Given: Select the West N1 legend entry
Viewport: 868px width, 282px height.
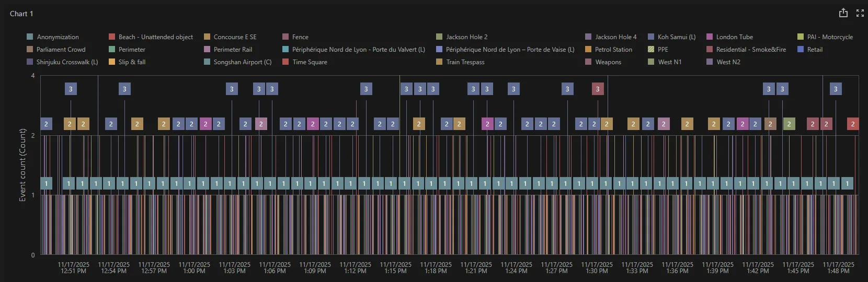Looking at the screenshot, I should coord(665,62).
